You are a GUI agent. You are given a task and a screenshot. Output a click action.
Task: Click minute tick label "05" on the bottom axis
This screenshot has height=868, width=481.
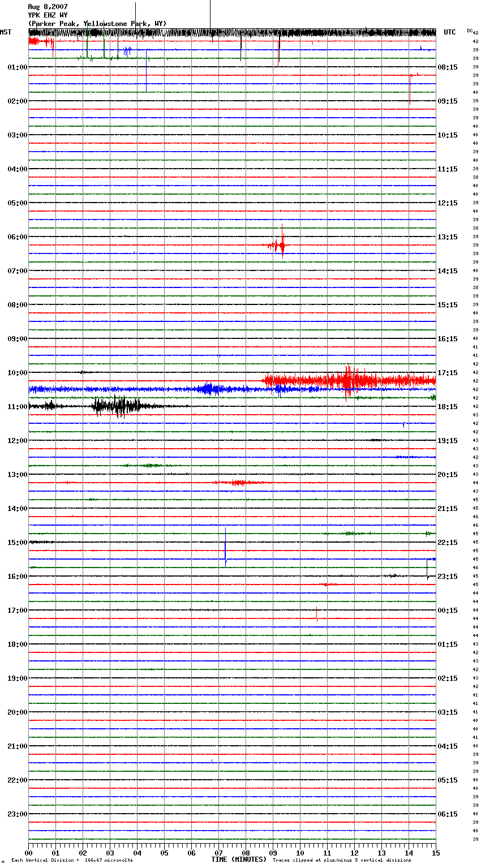coord(164,853)
